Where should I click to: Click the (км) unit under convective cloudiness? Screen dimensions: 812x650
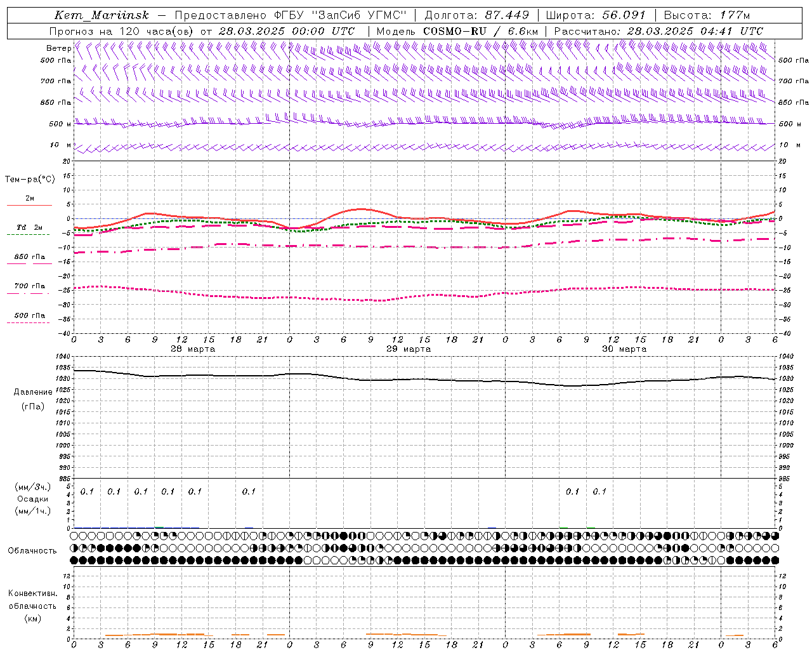32,618
